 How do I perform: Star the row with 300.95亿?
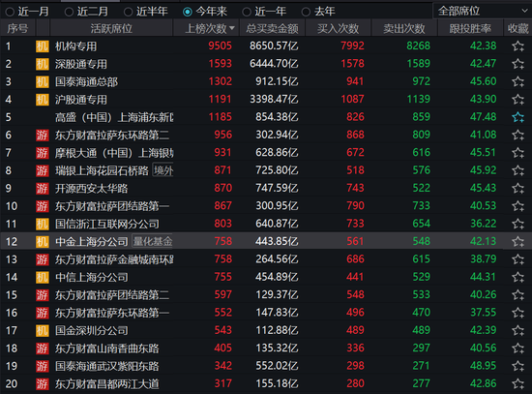point(517,206)
